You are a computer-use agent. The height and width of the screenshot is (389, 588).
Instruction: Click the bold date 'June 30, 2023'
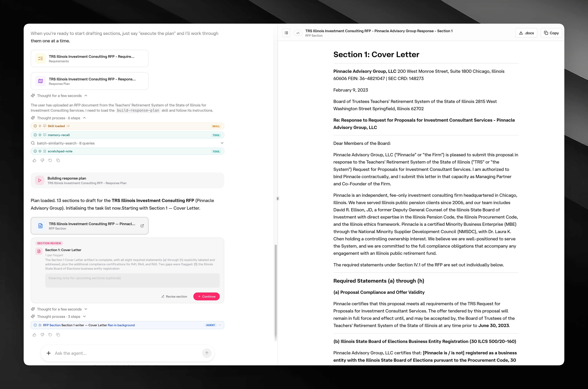[493, 325]
